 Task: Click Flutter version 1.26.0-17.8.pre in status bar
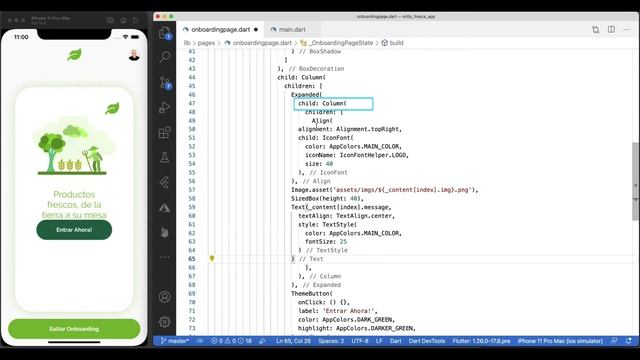pyautogui.click(x=481, y=341)
